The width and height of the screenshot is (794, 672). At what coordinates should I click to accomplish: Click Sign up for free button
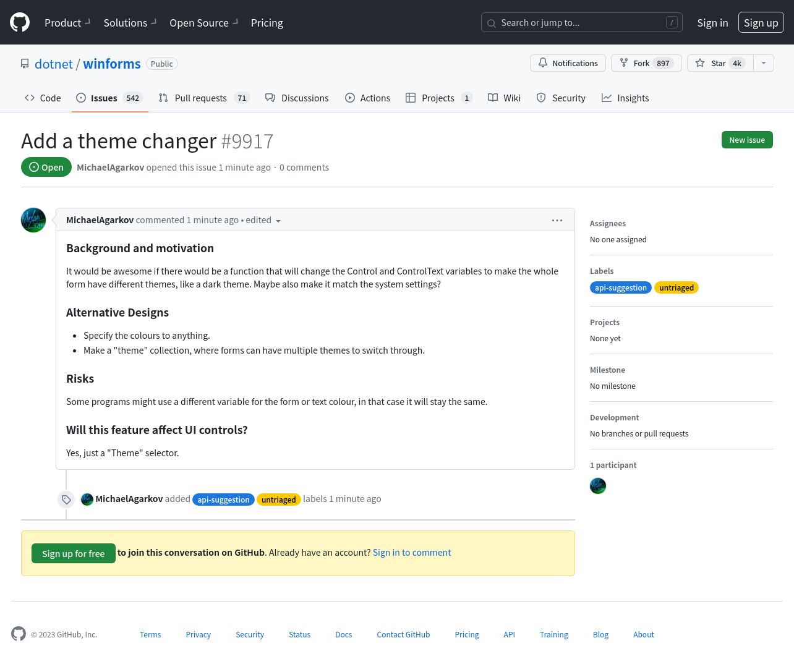74,553
